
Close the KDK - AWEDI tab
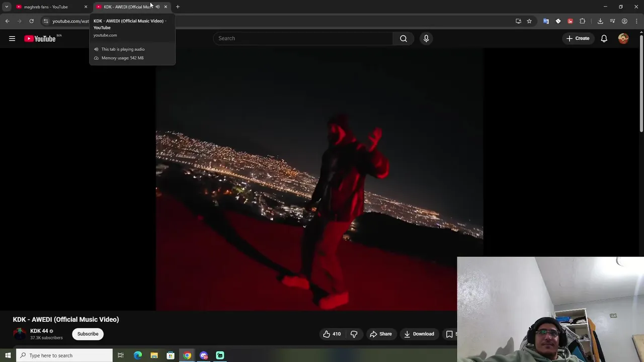click(x=166, y=7)
